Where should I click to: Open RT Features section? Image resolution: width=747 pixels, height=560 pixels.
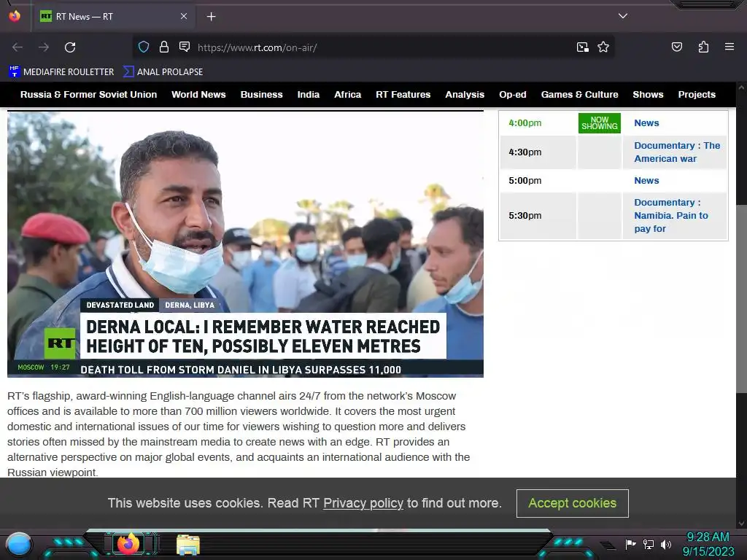click(x=403, y=94)
